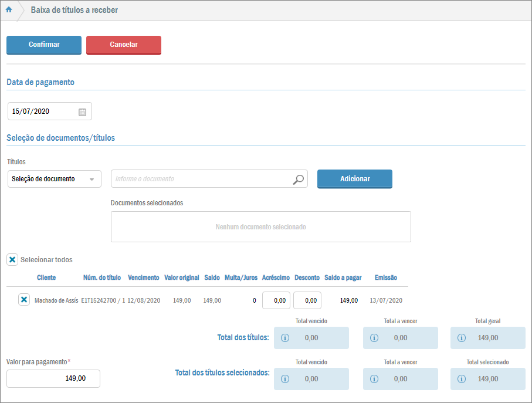This screenshot has width=532, height=403.
Task: Click info icon beside Total geral
Action: (462, 338)
